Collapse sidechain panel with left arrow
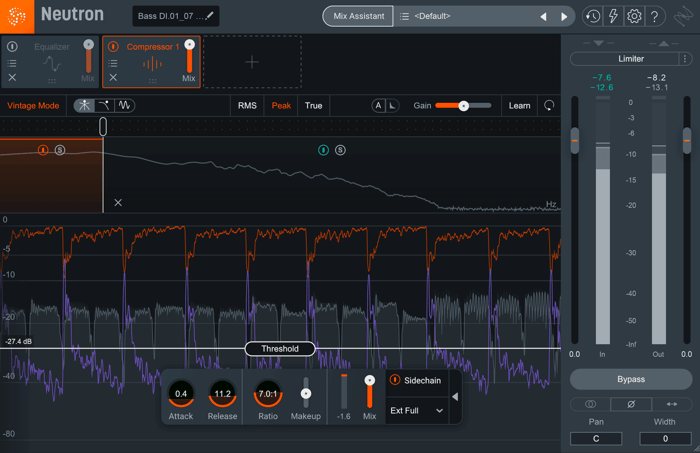Image resolution: width=700 pixels, height=453 pixels. pyautogui.click(x=455, y=396)
